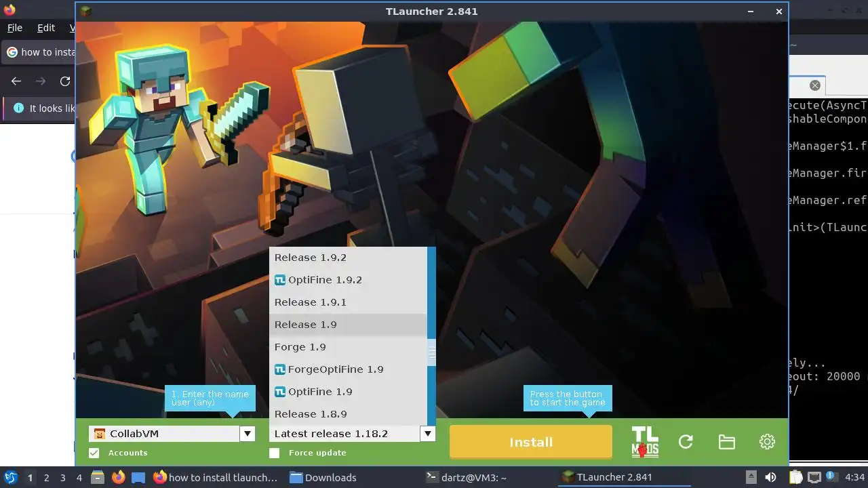Open Downloads window from taskbar
Viewport: 868px width, 488px height.
(x=323, y=477)
